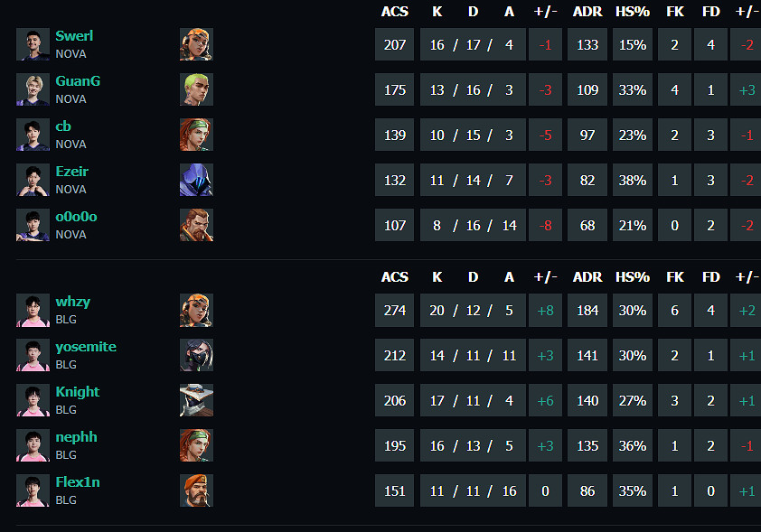Click whzy's ACS value of 274
Screen dimensions: 761x532
395,310
